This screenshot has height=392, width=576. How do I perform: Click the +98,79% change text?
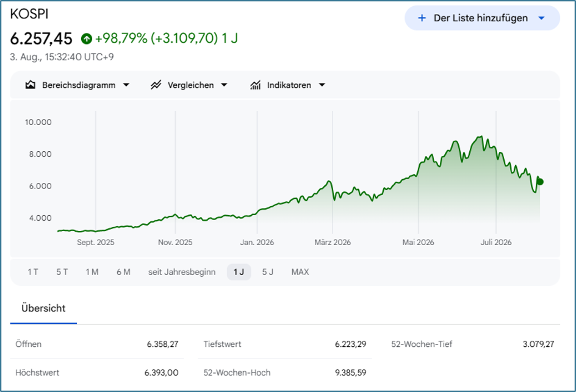[121, 38]
